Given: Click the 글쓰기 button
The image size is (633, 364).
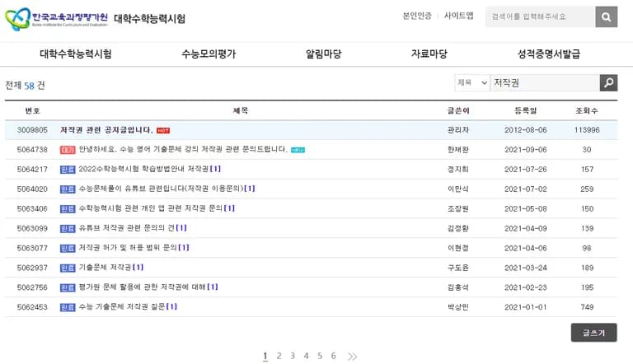Looking at the screenshot, I should [x=593, y=333].
